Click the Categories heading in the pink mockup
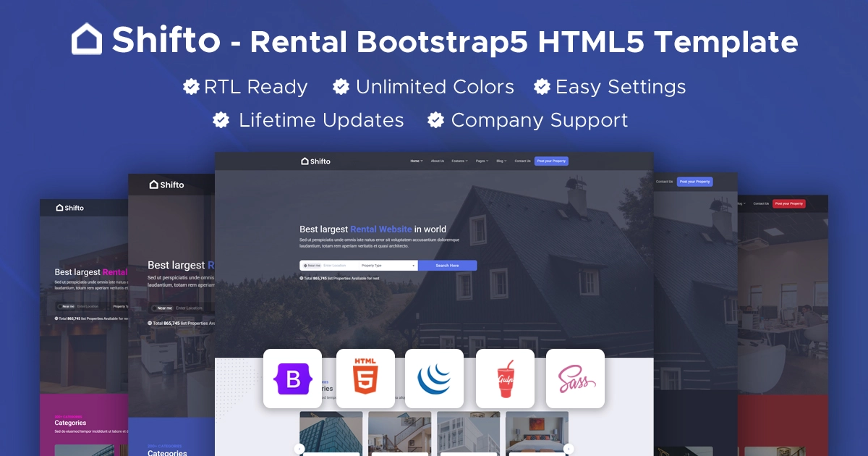868x456 pixels. click(70, 423)
